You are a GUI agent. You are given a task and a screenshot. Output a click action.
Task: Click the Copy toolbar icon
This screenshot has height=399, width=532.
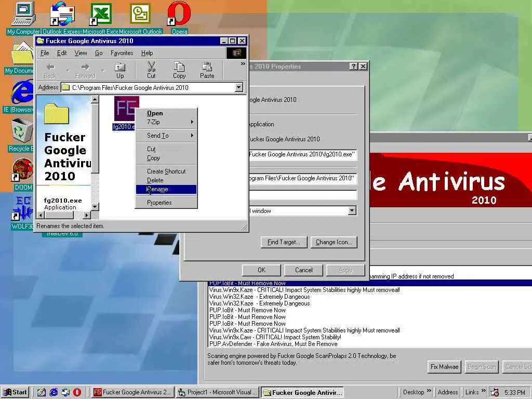[179, 71]
